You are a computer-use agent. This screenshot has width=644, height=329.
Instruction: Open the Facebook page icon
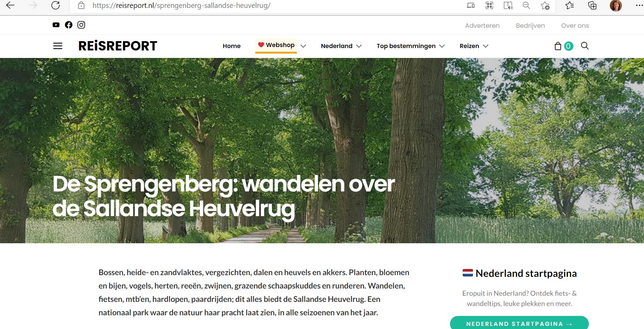point(69,25)
